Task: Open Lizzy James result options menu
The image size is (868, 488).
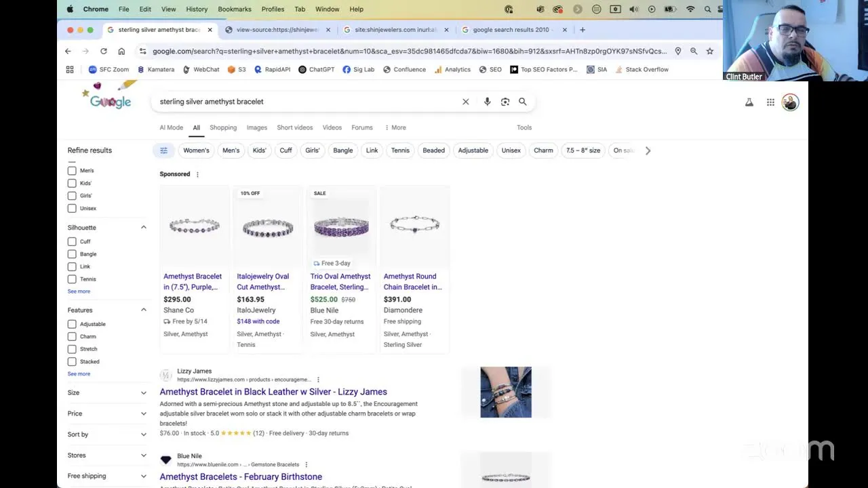Action: click(x=318, y=380)
